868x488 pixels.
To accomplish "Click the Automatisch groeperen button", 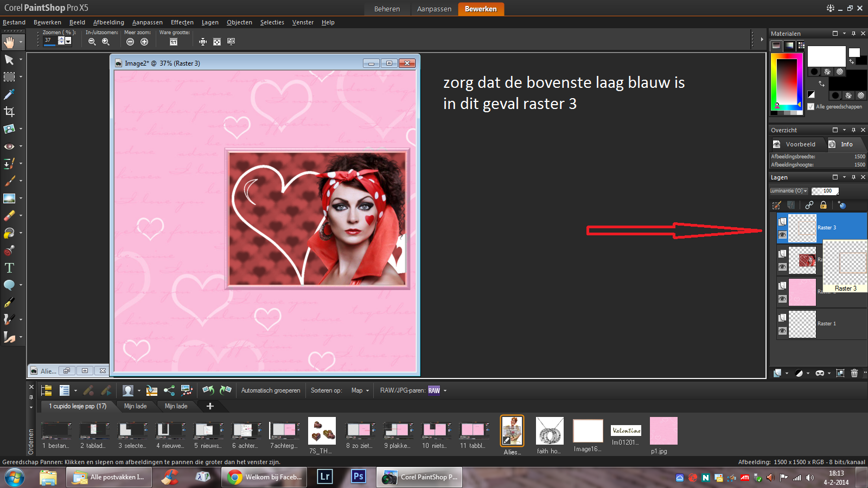I will point(271,390).
